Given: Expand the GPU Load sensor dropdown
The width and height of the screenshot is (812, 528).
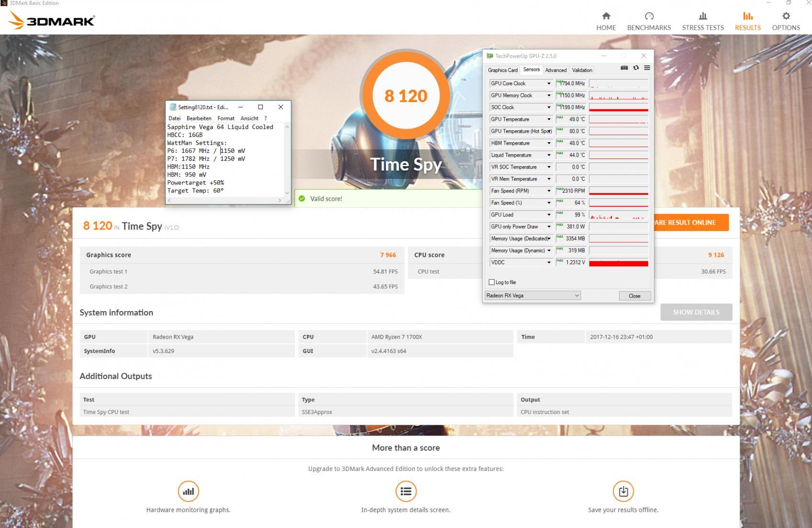Looking at the screenshot, I should click(549, 215).
